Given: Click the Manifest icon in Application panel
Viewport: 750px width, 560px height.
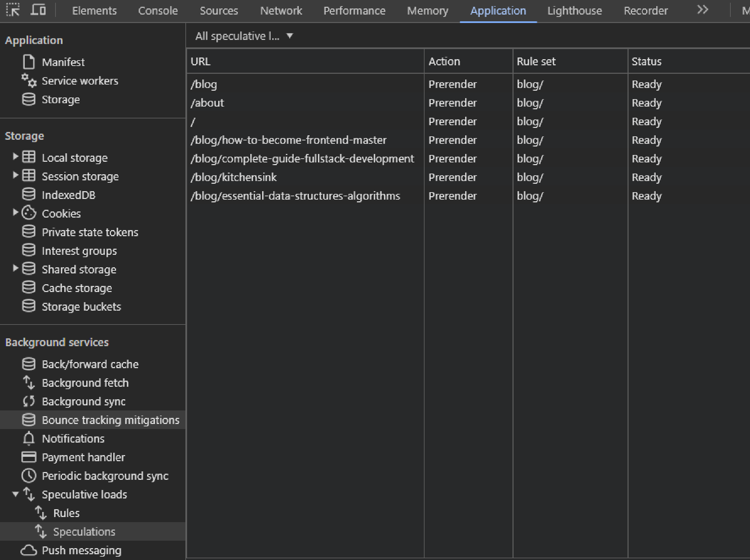Looking at the screenshot, I should (x=28, y=61).
